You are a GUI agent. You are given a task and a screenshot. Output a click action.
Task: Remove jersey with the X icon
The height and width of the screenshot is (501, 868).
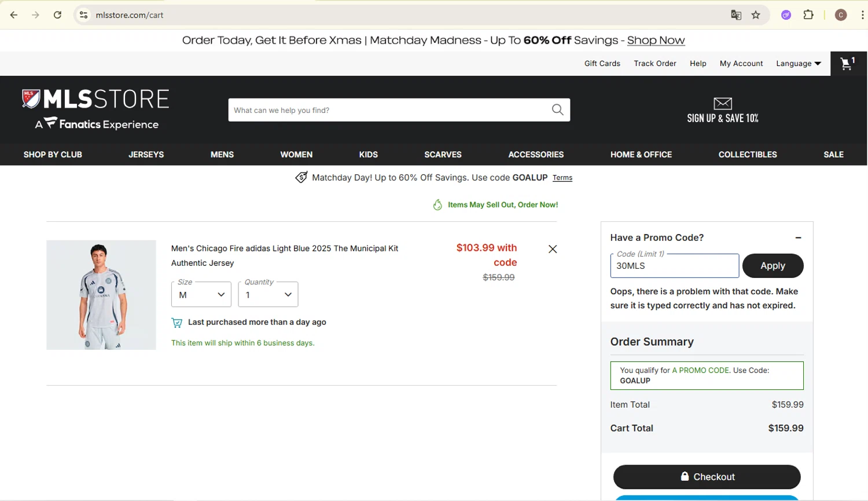pyautogui.click(x=553, y=249)
